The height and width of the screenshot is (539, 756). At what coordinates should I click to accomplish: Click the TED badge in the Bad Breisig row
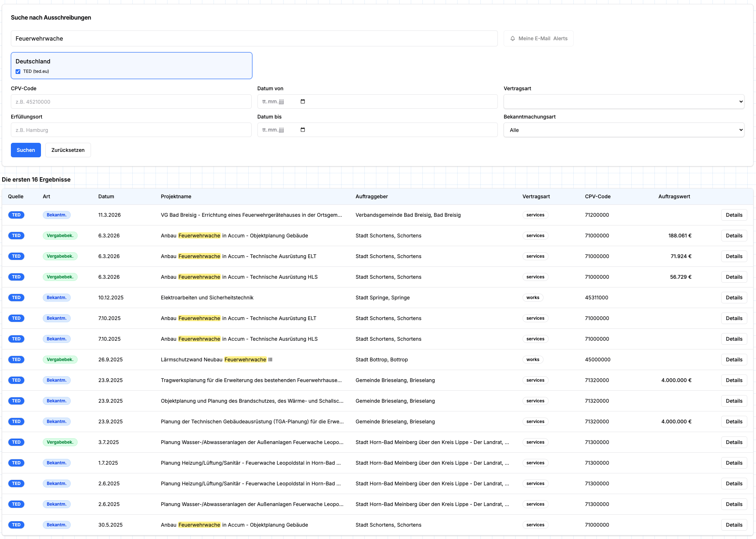point(16,215)
